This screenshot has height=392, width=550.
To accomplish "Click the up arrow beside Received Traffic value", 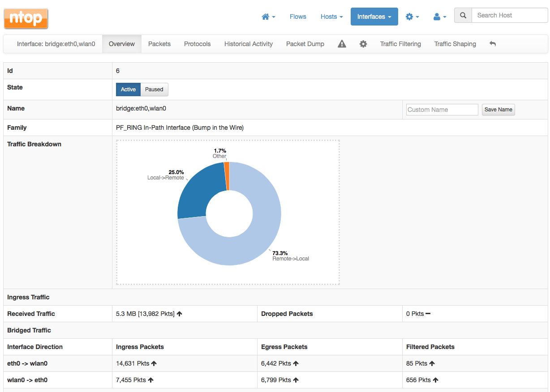I will pyautogui.click(x=180, y=314).
